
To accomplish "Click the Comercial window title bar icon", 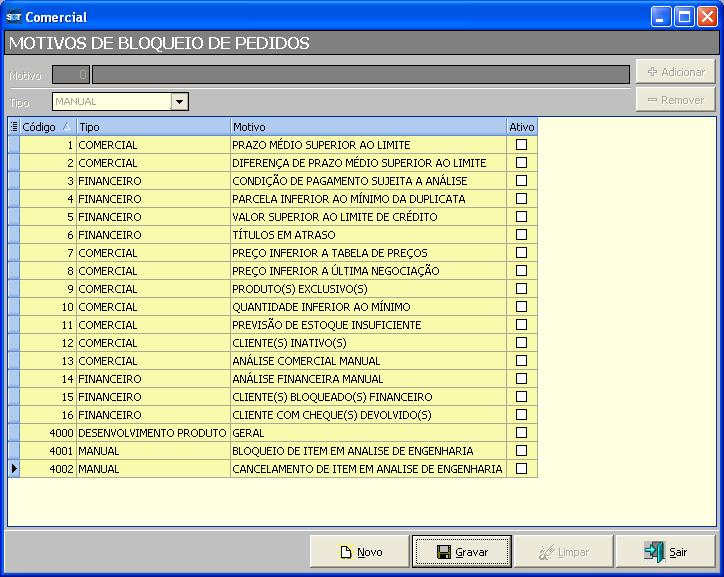I will [14, 17].
